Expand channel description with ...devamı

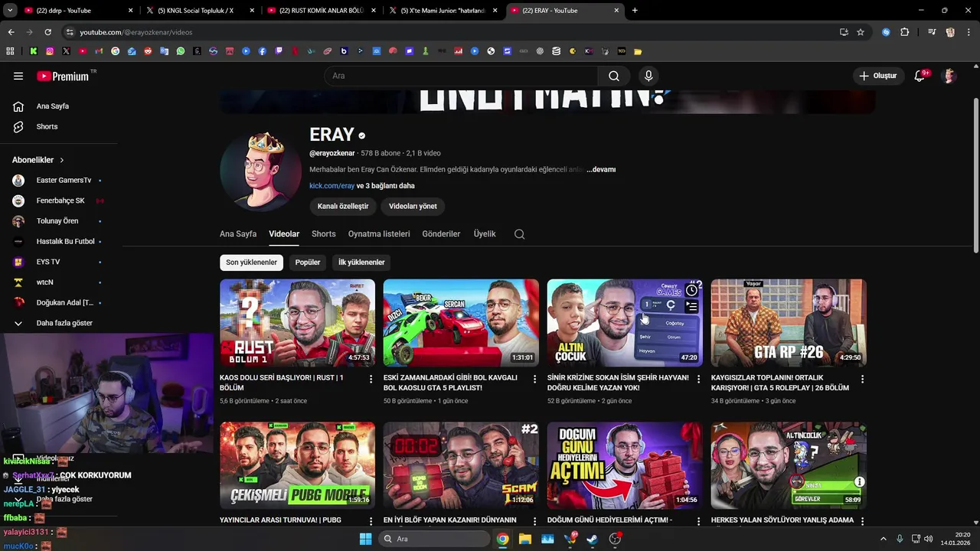coord(601,170)
